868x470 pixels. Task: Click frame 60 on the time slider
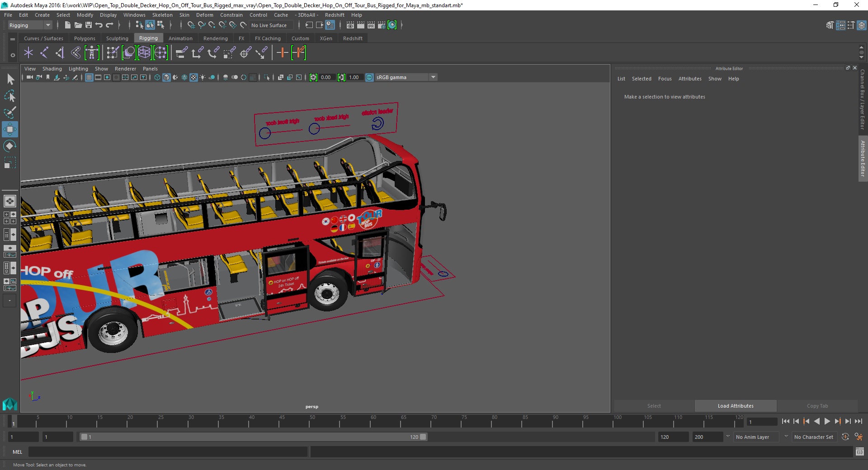pos(370,422)
